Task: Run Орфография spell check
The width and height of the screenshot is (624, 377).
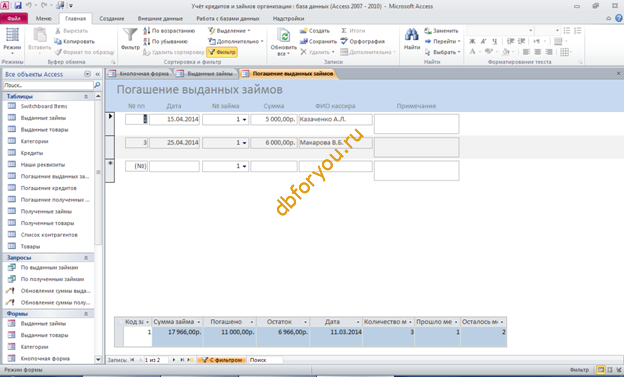Action: (x=363, y=41)
